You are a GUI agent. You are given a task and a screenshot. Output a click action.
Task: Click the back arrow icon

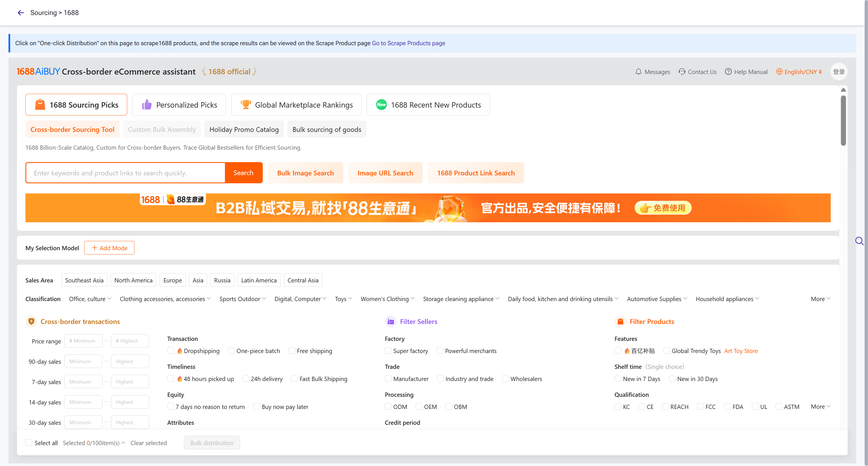pyautogui.click(x=21, y=13)
